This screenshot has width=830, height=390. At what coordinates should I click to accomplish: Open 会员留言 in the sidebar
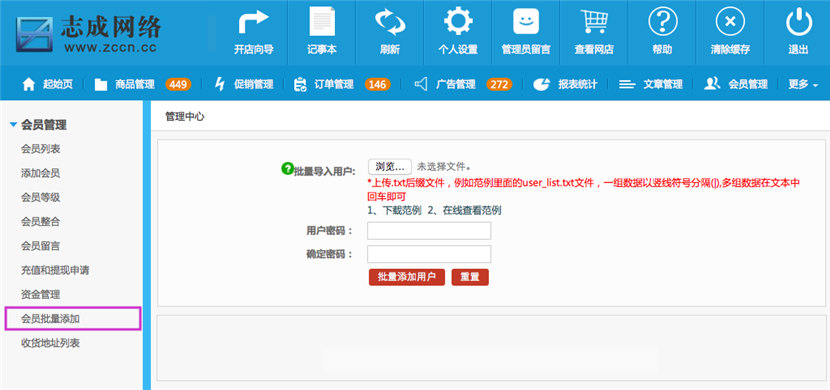[x=41, y=246]
